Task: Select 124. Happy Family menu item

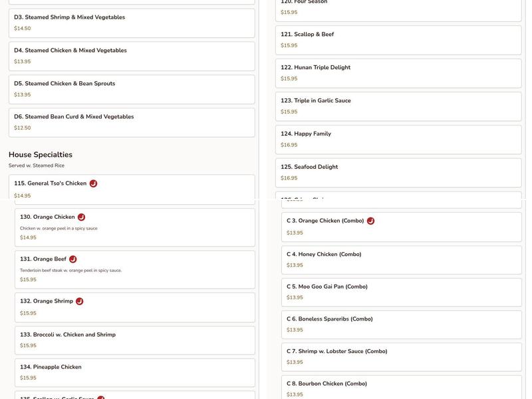Action: (x=398, y=139)
